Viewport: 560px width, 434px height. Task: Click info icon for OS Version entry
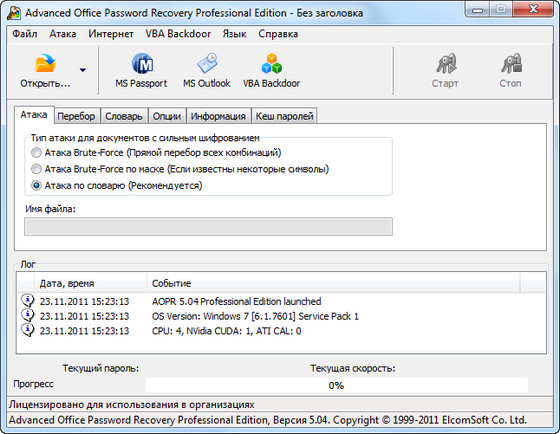pyautogui.click(x=28, y=316)
